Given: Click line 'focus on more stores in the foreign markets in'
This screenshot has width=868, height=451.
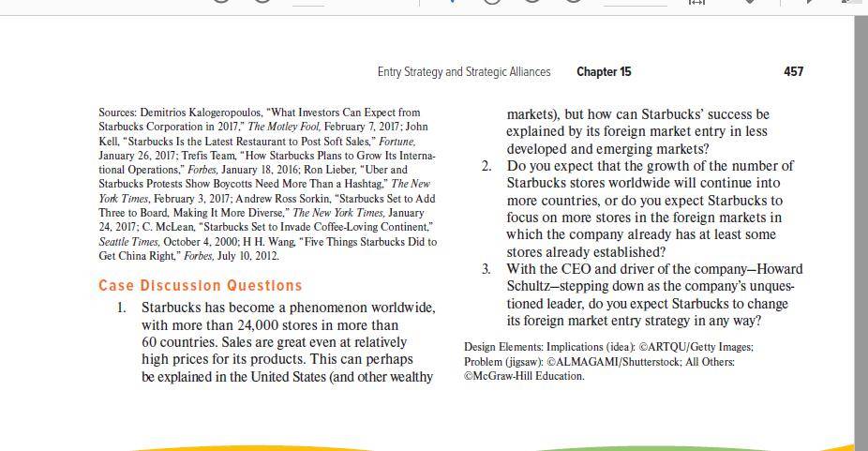Looking at the screenshot, I should coord(644,218).
